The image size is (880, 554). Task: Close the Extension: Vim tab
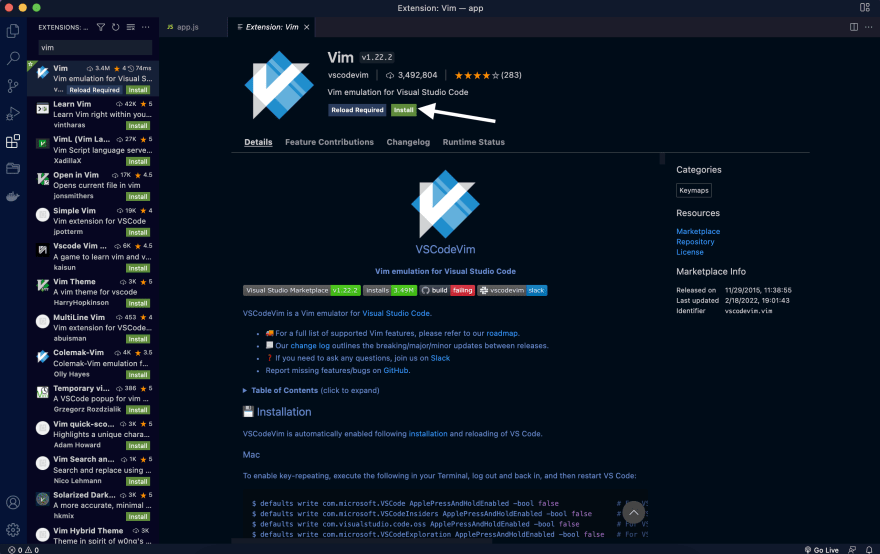tap(306, 27)
